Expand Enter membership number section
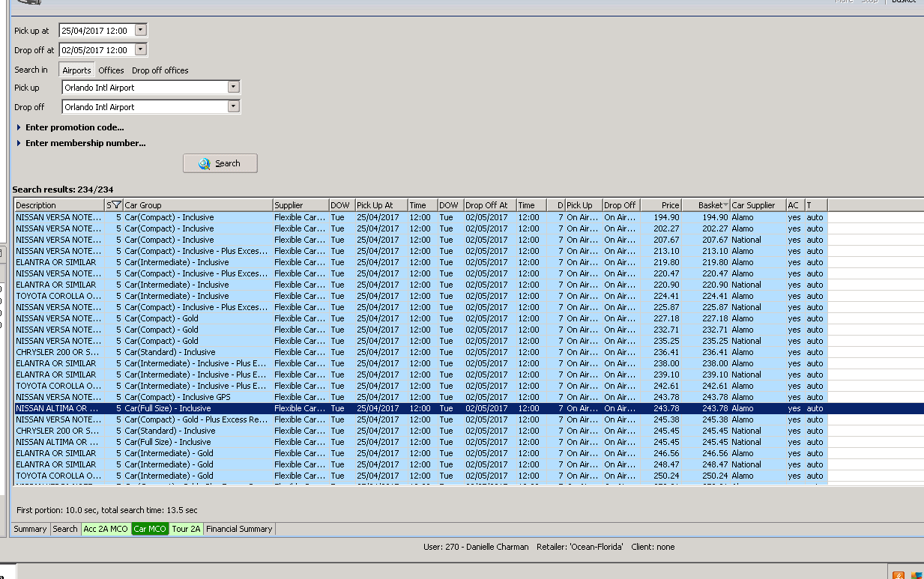This screenshot has height=579, width=924. click(x=85, y=143)
